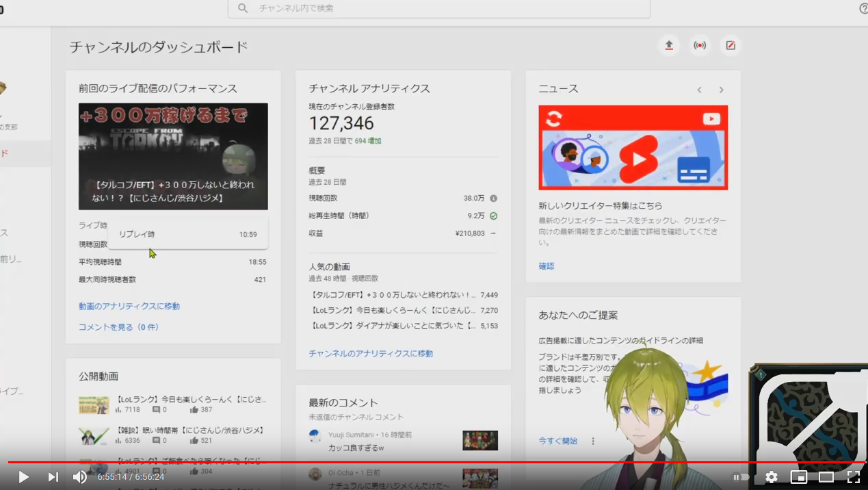Click Oi Ocha's avatar icon
868x490 pixels.
point(315,474)
